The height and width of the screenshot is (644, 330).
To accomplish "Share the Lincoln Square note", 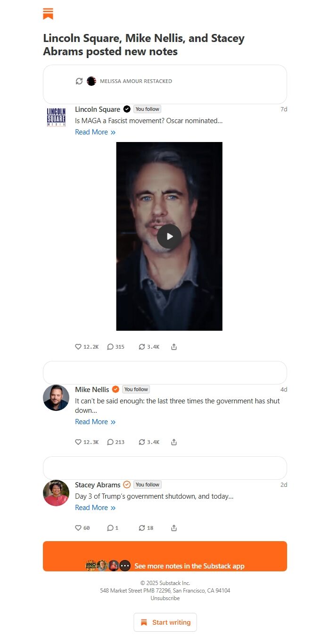I will tap(174, 347).
